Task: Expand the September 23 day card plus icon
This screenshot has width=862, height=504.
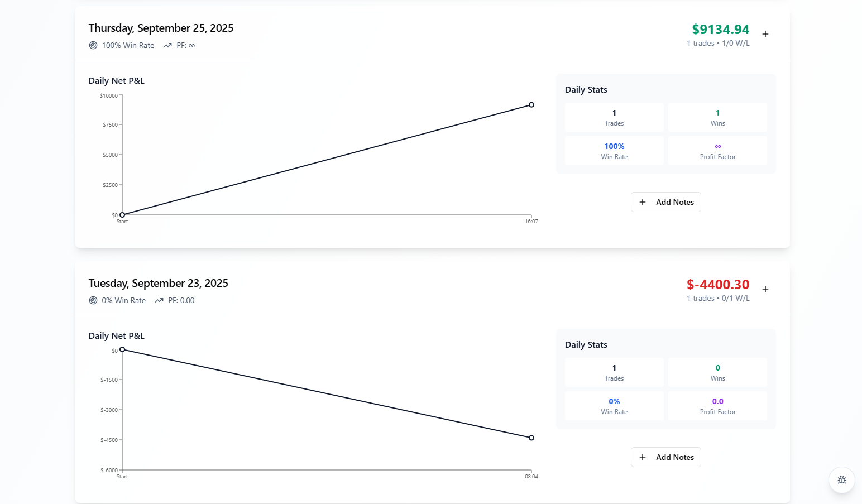Action: point(765,289)
